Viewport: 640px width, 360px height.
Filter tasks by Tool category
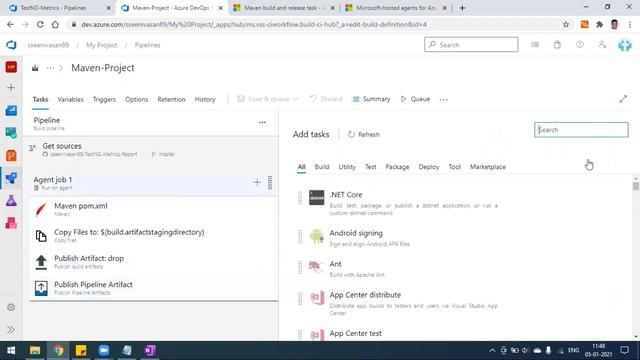click(454, 167)
